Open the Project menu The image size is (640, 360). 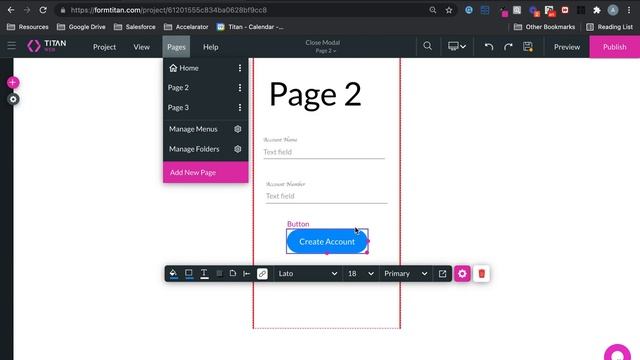pyautogui.click(x=104, y=47)
